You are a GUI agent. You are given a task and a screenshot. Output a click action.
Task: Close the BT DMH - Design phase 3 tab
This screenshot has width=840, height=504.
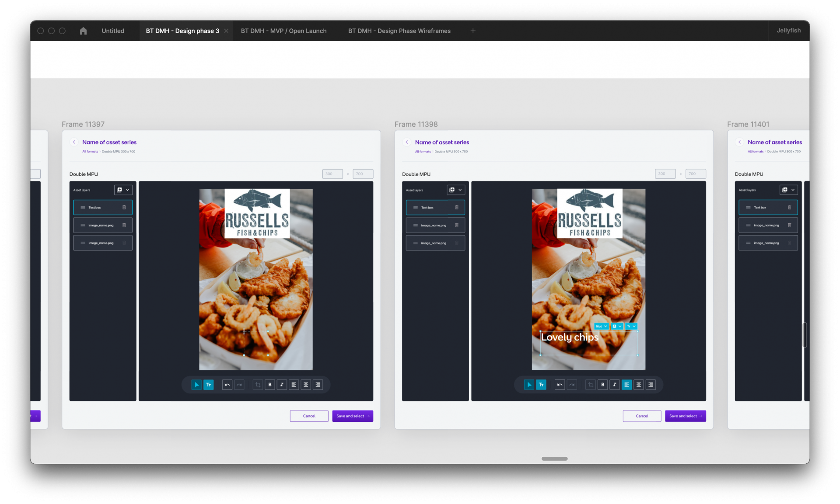(x=226, y=31)
